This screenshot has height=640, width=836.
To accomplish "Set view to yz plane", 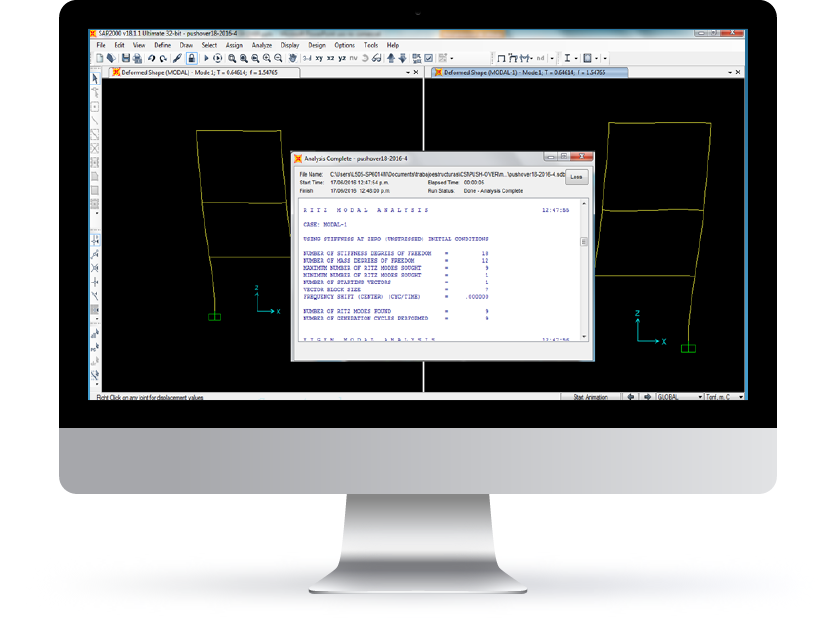I will [342, 58].
